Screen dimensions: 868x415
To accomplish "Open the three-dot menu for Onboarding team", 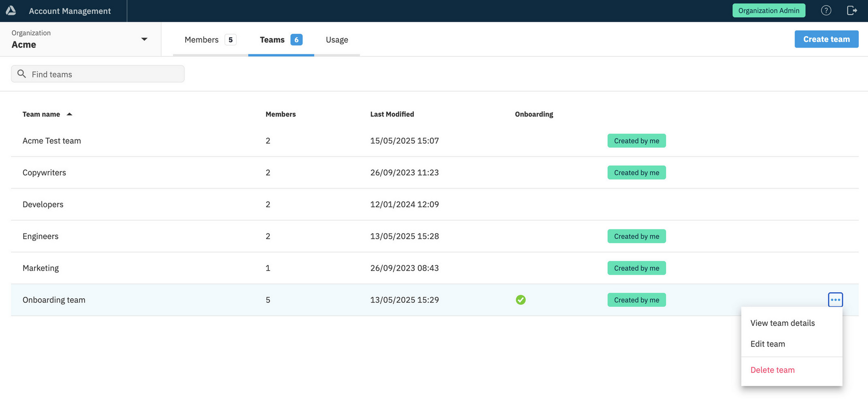I will tap(835, 300).
